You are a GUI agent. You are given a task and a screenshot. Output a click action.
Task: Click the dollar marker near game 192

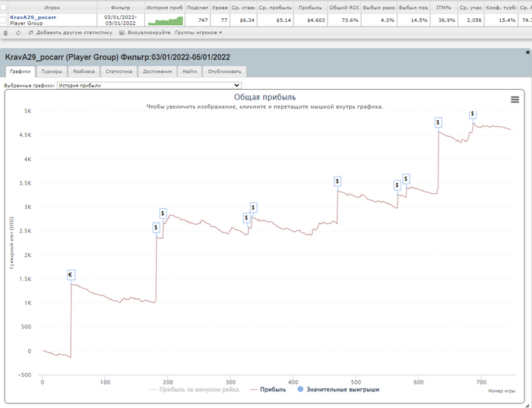coord(163,213)
